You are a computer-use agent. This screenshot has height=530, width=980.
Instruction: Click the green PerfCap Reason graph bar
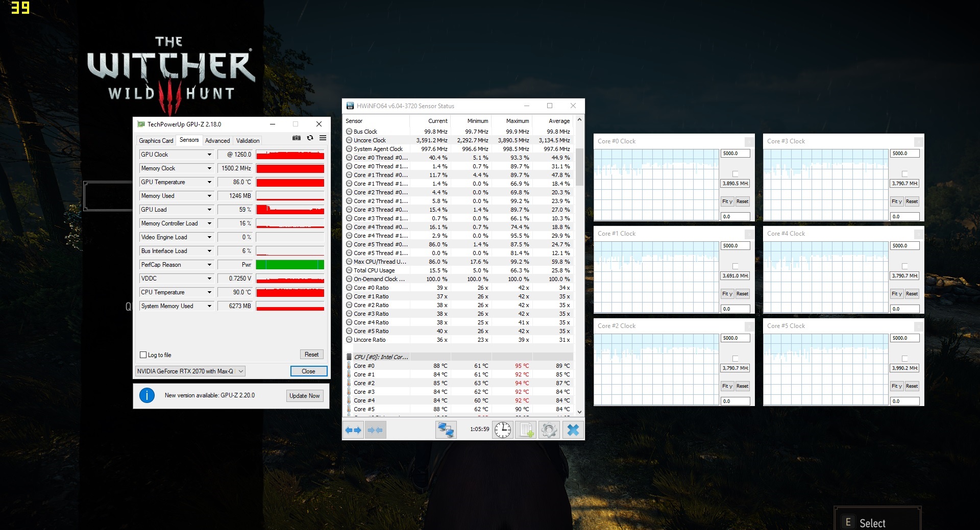pyautogui.click(x=290, y=265)
